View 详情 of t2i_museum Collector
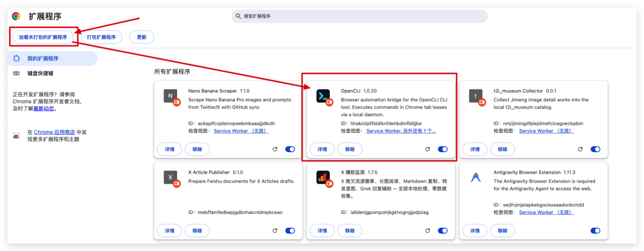This screenshot has width=644, height=251. point(475,150)
